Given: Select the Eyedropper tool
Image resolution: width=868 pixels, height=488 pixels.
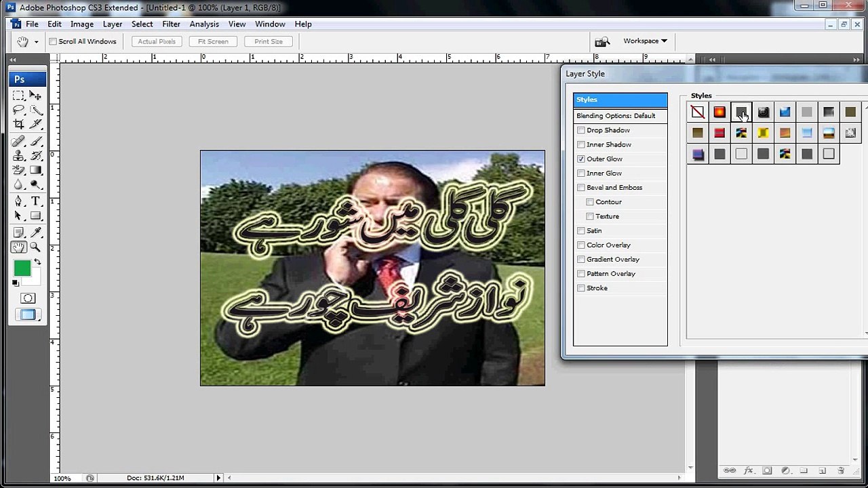Looking at the screenshot, I should [x=36, y=232].
